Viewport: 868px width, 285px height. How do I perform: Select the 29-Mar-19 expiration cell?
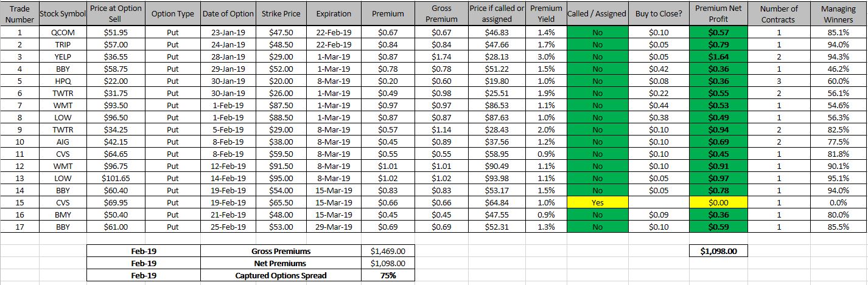tap(334, 227)
